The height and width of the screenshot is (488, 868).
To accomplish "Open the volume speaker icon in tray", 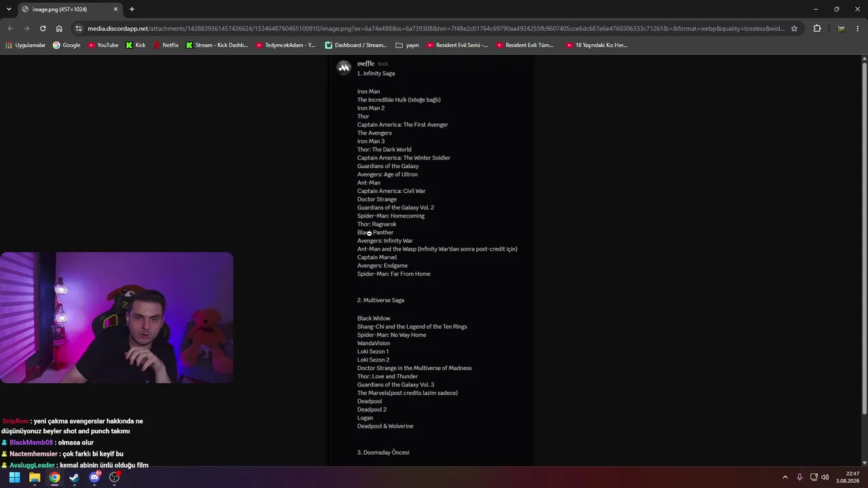I will coord(825,477).
